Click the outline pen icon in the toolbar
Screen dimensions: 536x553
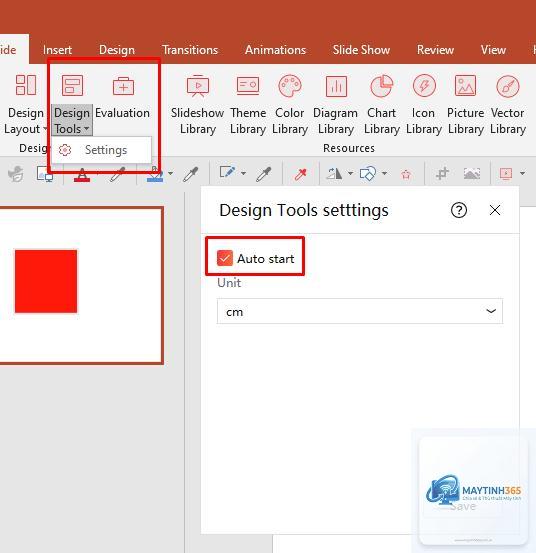[227, 173]
